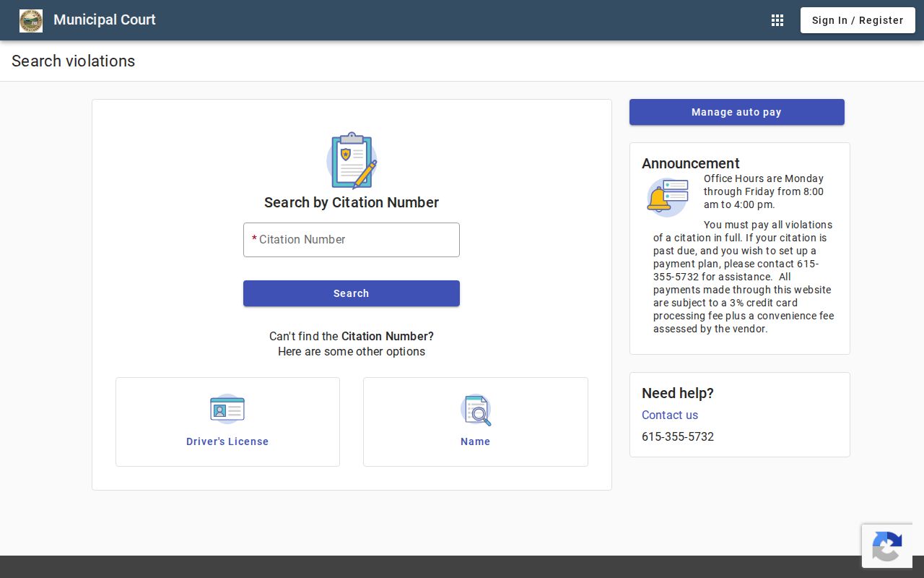The height and width of the screenshot is (578, 924).
Task: Submit the citation Search button
Action: [352, 293]
